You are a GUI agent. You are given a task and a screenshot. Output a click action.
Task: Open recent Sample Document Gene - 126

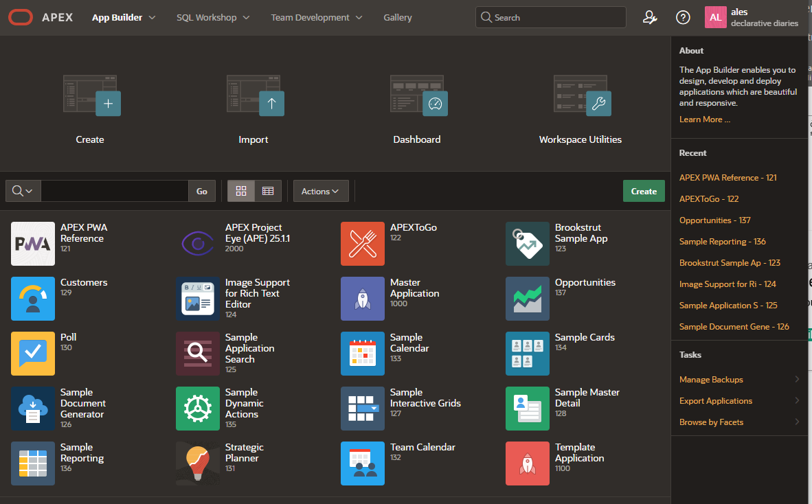(734, 326)
